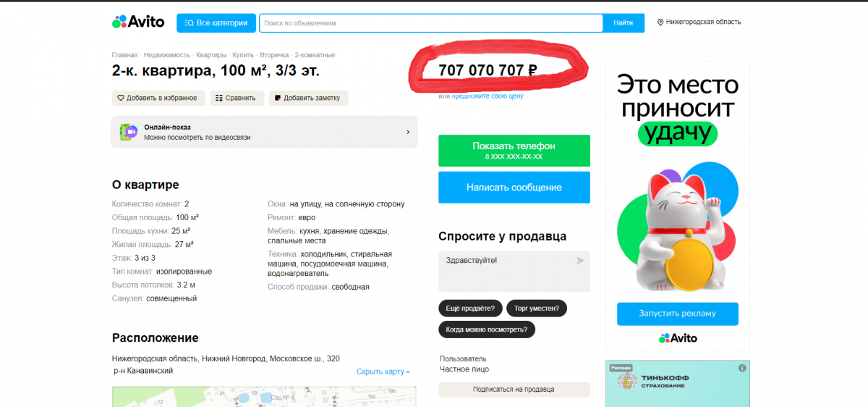Click the search field 'Поиск по объявлениям'
The image size is (868, 407).
click(x=430, y=23)
